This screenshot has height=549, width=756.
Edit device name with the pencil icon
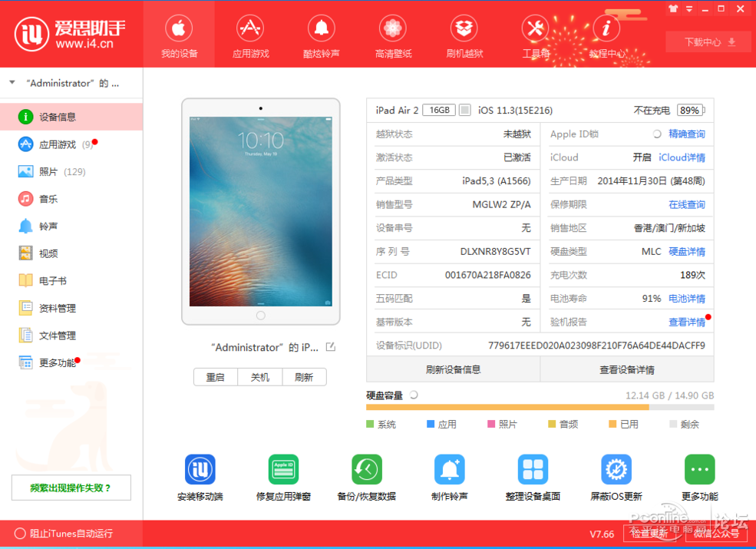331,347
